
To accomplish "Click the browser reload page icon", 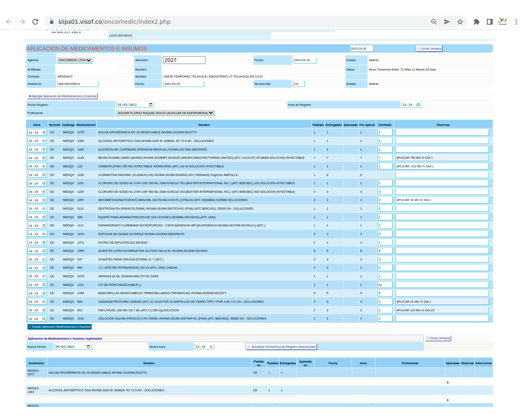I will point(35,22).
